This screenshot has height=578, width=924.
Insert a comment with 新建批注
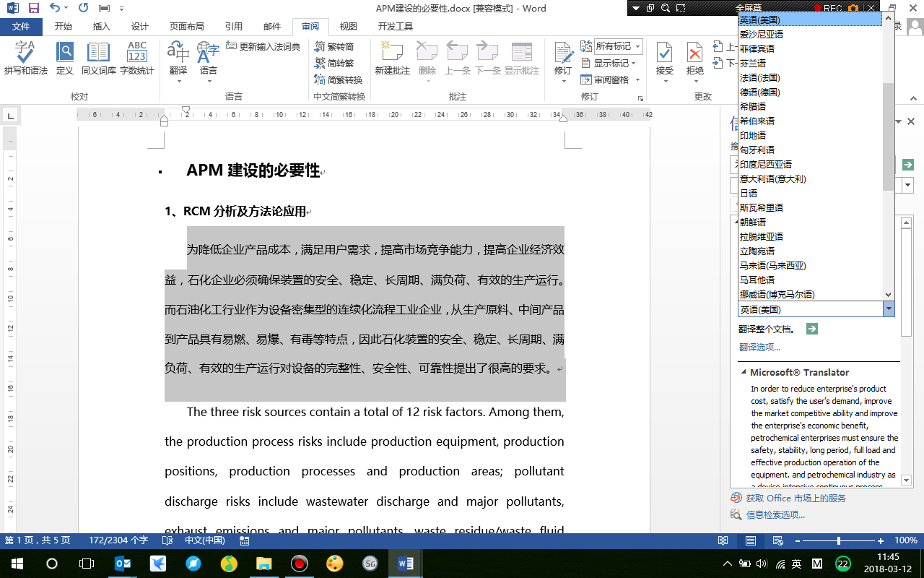[x=392, y=59]
